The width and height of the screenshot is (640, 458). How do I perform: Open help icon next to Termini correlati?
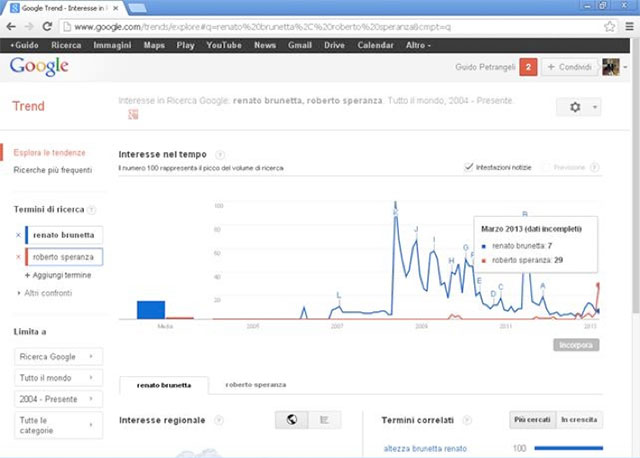point(467,420)
